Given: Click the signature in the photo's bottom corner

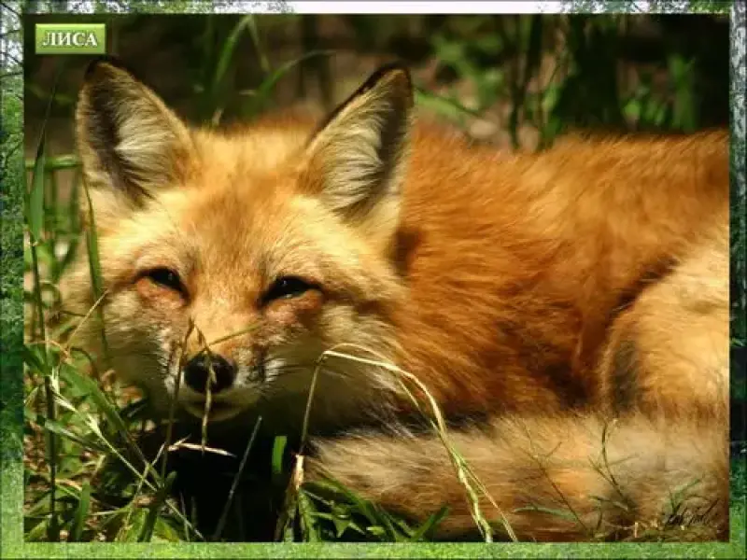Looking at the screenshot, I should pyautogui.click(x=693, y=511).
